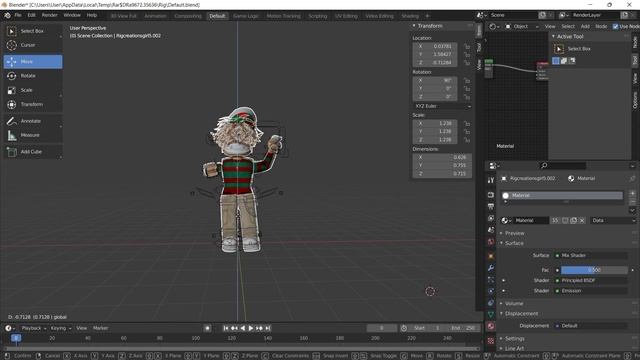The height and width of the screenshot is (360, 640).
Task: Toggle lock on Location X
Action: (467, 47)
